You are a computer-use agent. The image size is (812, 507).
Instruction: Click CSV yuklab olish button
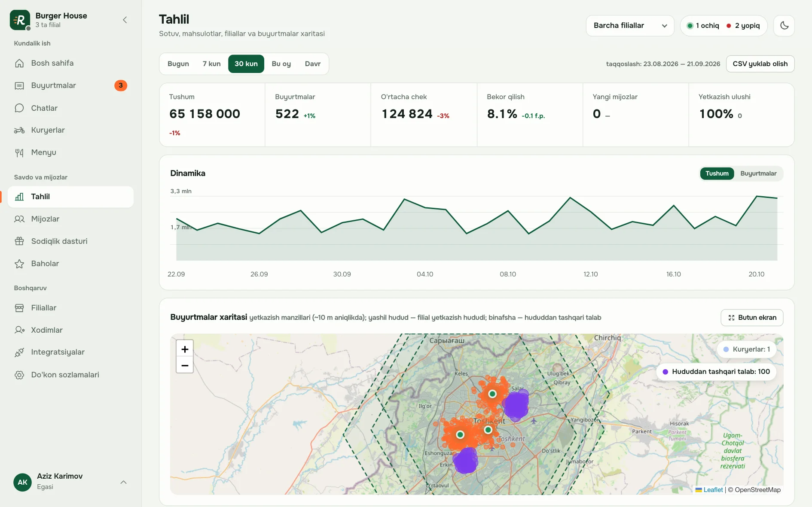pos(760,64)
